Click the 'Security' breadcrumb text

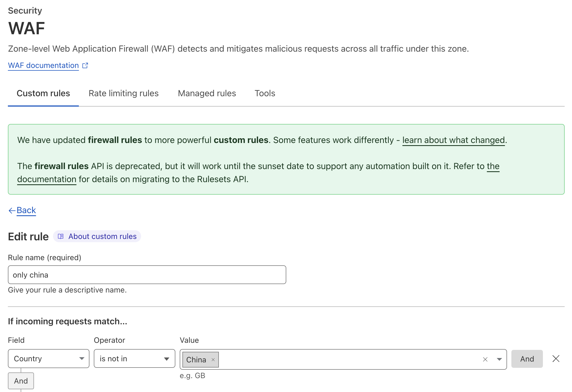coord(25,11)
